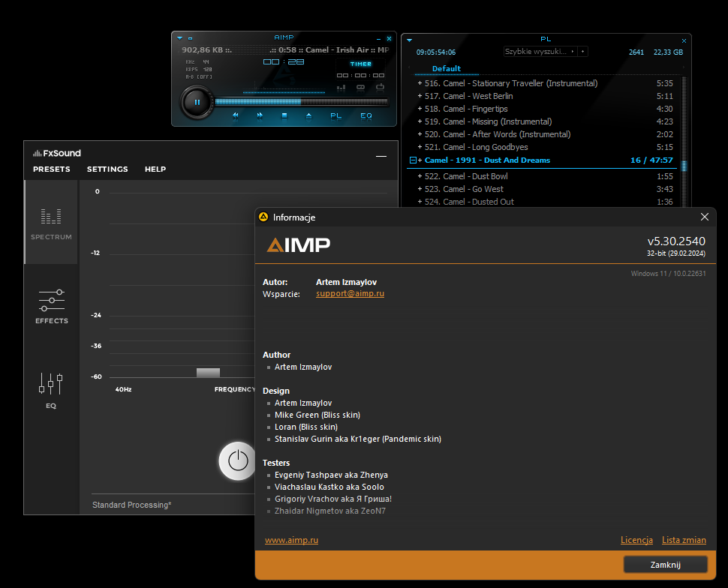Image resolution: width=728 pixels, height=588 pixels.
Task: Open the www.aimp.ru website link
Action: [x=291, y=540]
